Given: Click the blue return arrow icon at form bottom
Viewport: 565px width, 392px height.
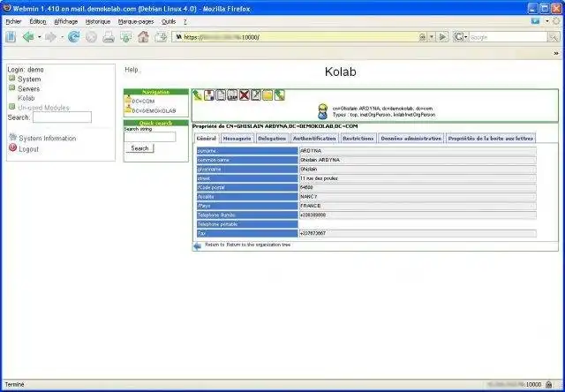Looking at the screenshot, I should click(x=198, y=246).
